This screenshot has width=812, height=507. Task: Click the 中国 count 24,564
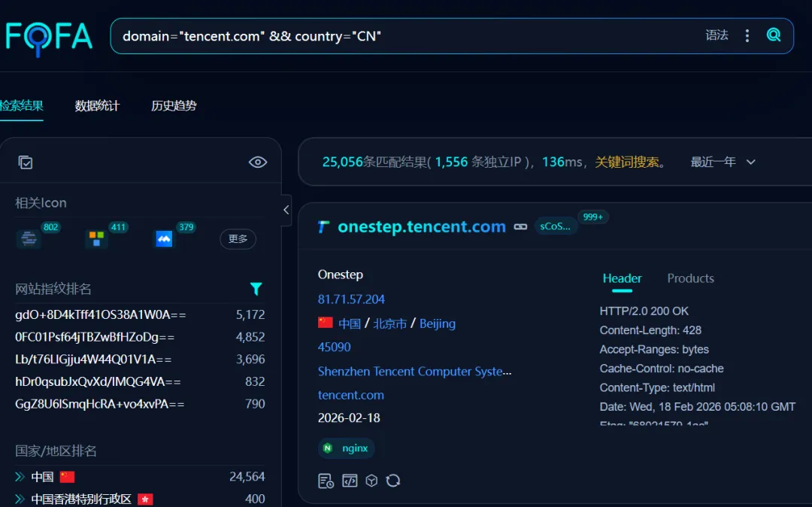pos(247,476)
